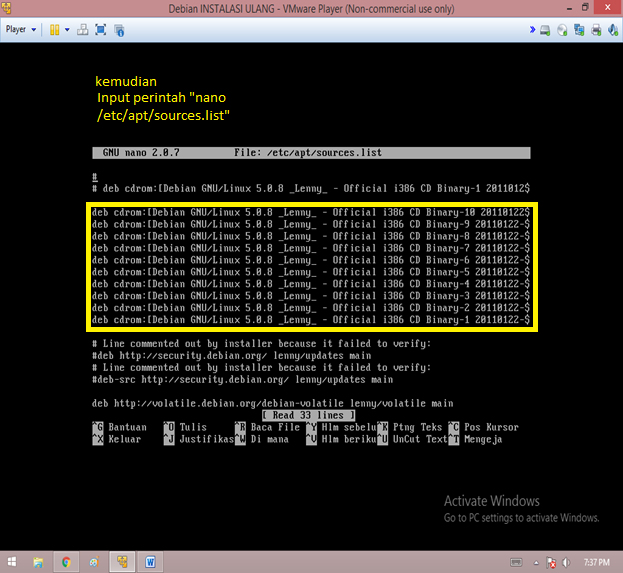Click the ^G Bantuan shortcut
623x573 pixels.
[x=120, y=427]
